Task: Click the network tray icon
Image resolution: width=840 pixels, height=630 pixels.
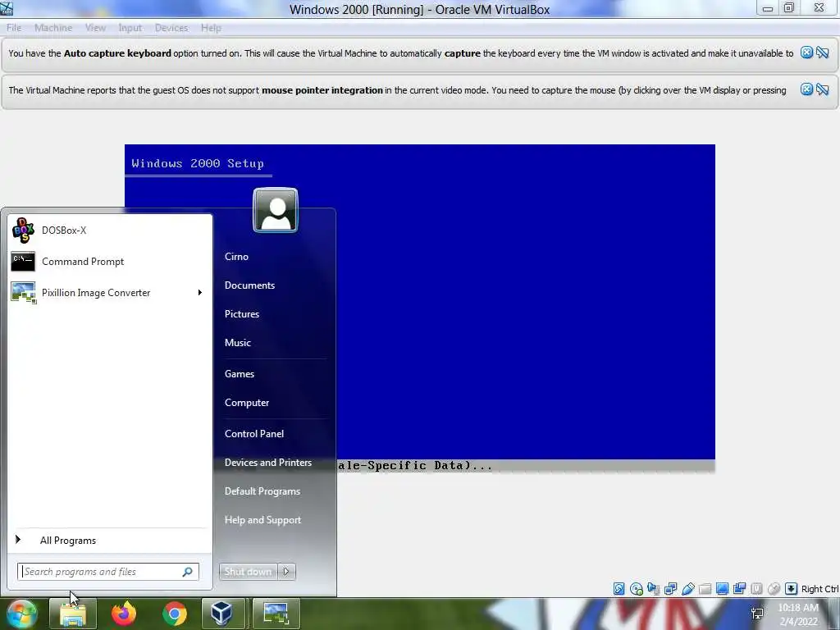Action: [x=757, y=614]
